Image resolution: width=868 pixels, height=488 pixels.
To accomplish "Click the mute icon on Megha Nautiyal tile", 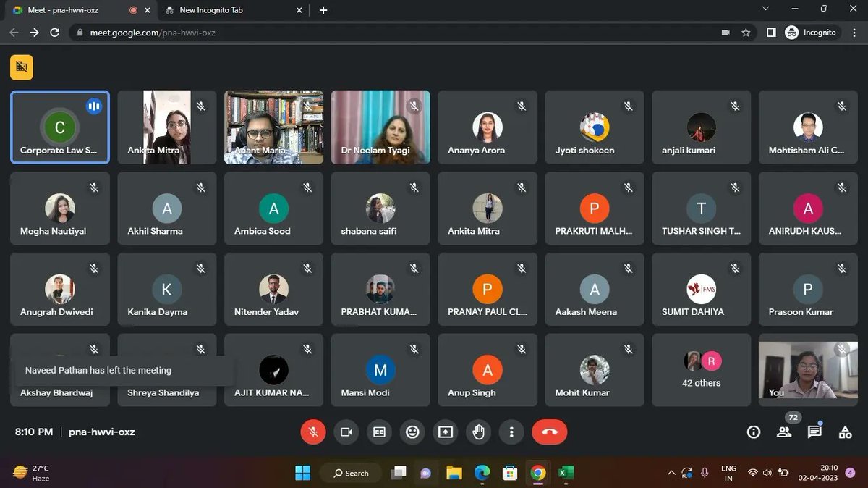I will (x=94, y=188).
